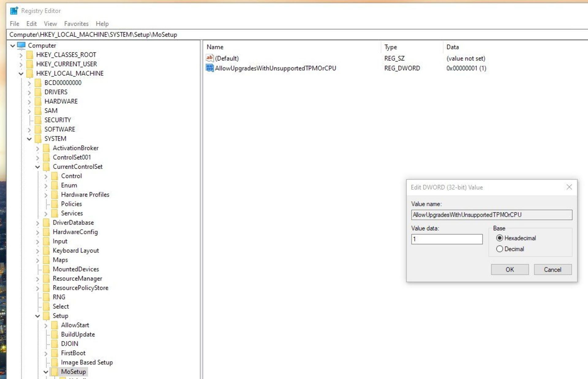The image size is (588, 379).
Task: Select the ResourcePolicyStore key
Action: coord(80,288)
